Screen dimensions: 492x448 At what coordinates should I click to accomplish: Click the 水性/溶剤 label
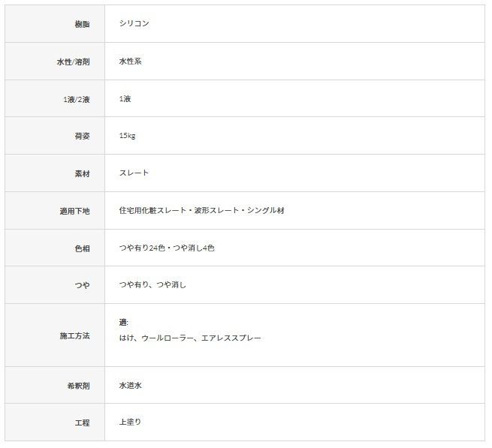[x=73, y=62]
